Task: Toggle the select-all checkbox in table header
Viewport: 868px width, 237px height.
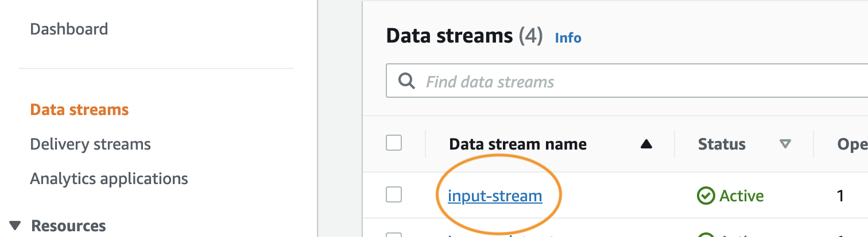Action: 394,143
